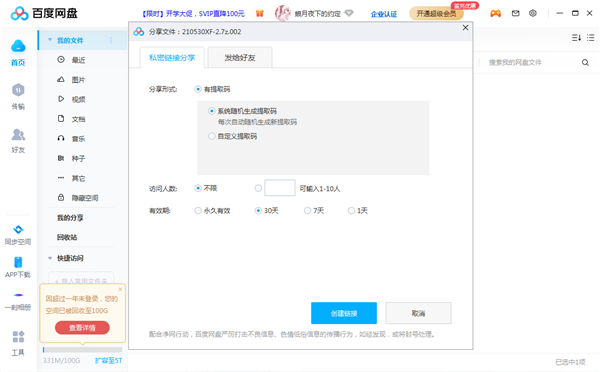This screenshot has height=372, width=600.
Task: Switch to list view icon
Action: click(x=590, y=38)
